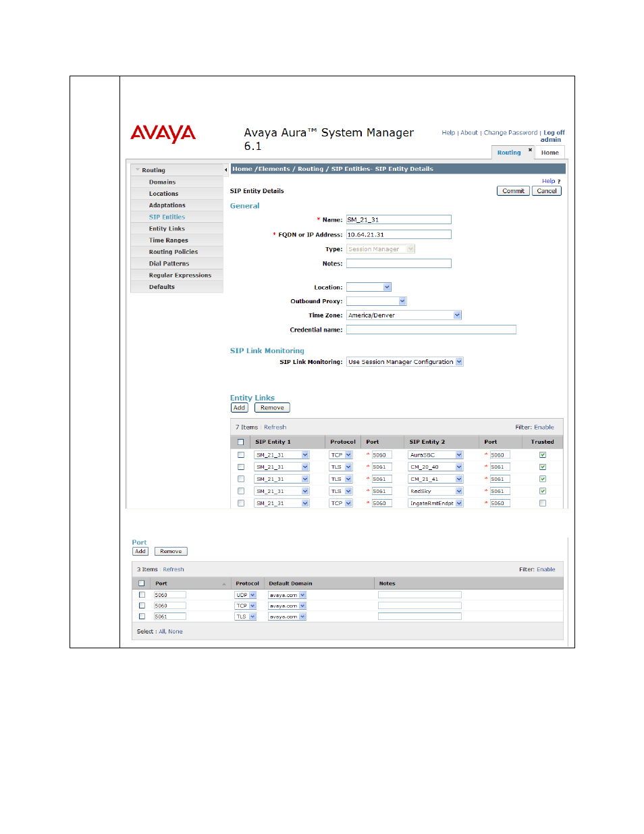This screenshot has height=834, width=644.
Task: Open Routing Policies in the routing menu
Action: point(173,252)
